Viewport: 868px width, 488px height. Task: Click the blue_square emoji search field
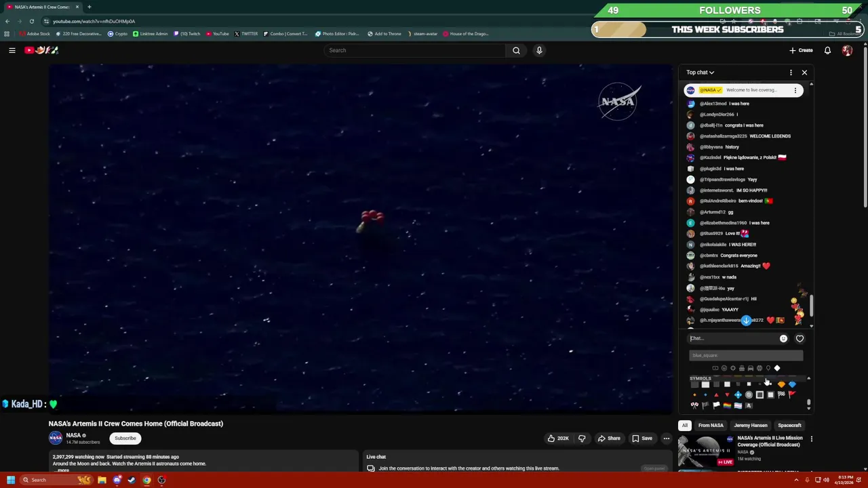(x=746, y=355)
